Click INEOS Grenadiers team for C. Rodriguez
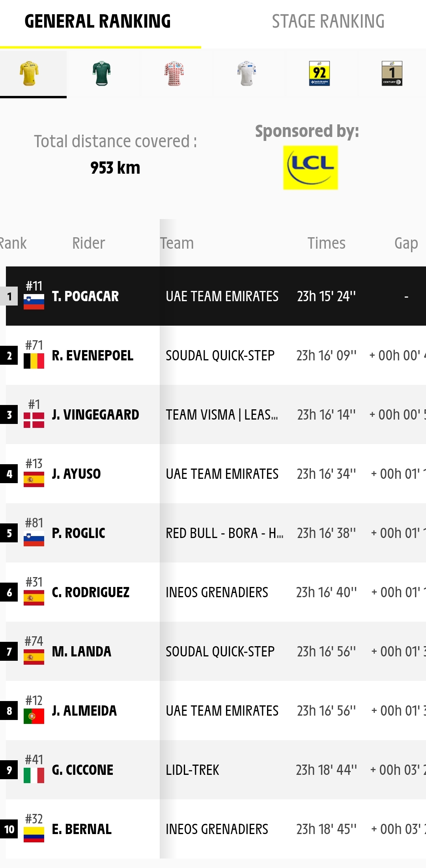Screen dimensions: 426x868 [217, 592]
